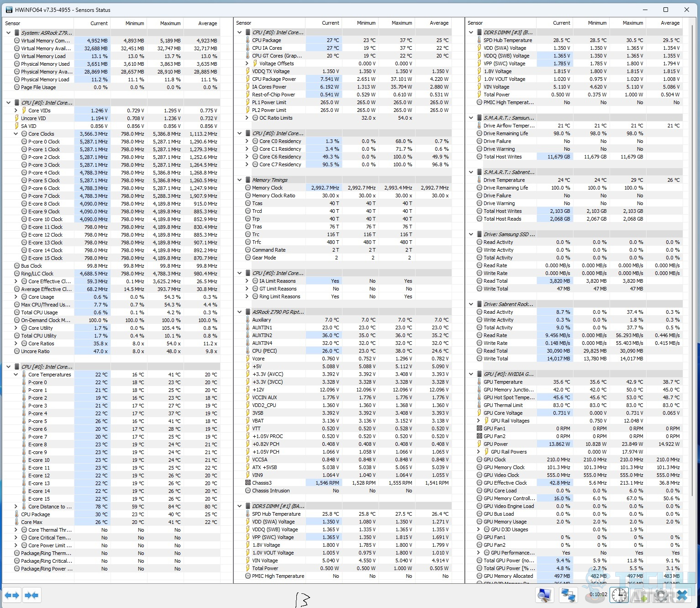Click the chip icon of GPU [#0]: NVIDIA header
Screen dimensions: 700x608
pos(479,374)
